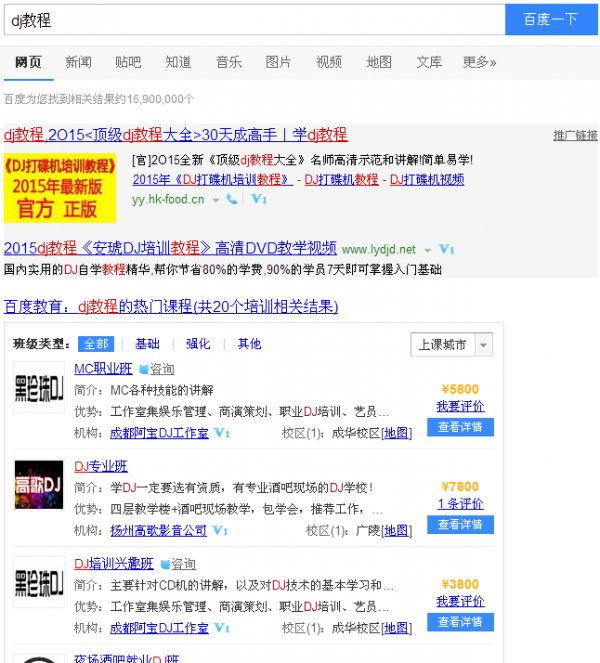Click the 1条评价 link under ¥7800

pos(460,504)
